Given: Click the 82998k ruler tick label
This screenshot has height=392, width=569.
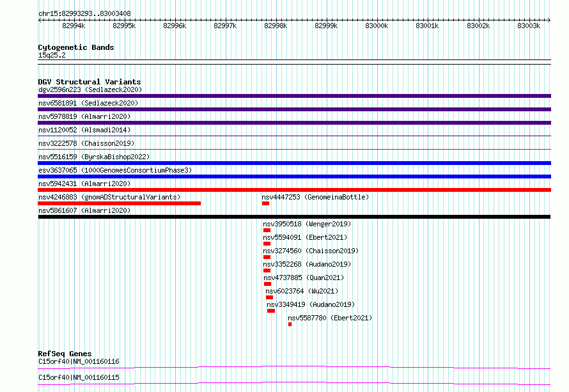Looking at the screenshot, I should (276, 26).
